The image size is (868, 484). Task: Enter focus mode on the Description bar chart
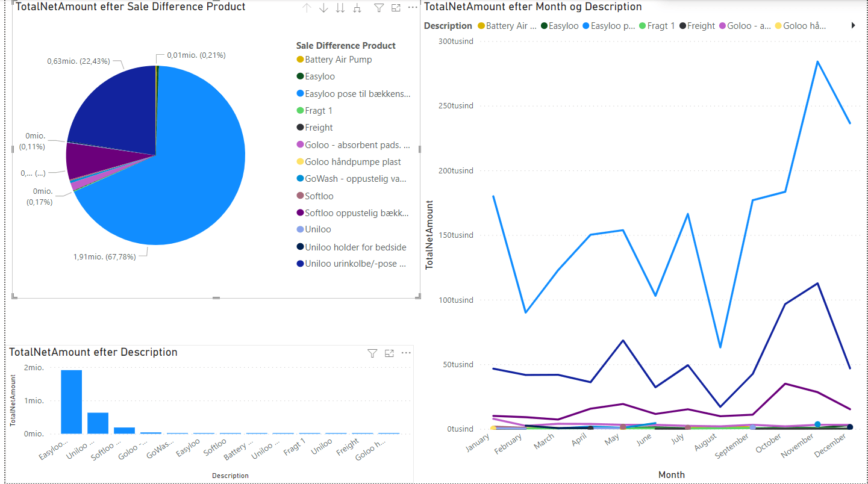pyautogui.click(x=389, y=353)
